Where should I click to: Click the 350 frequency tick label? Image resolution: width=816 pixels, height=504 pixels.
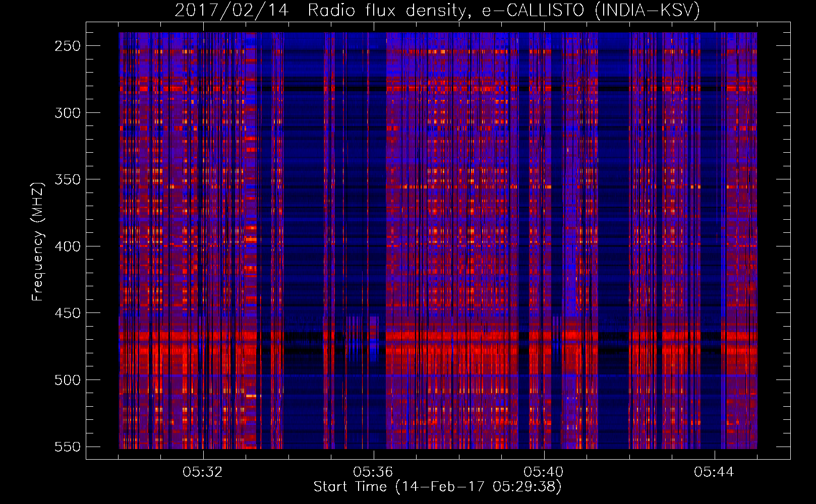(x=68, y=179)
